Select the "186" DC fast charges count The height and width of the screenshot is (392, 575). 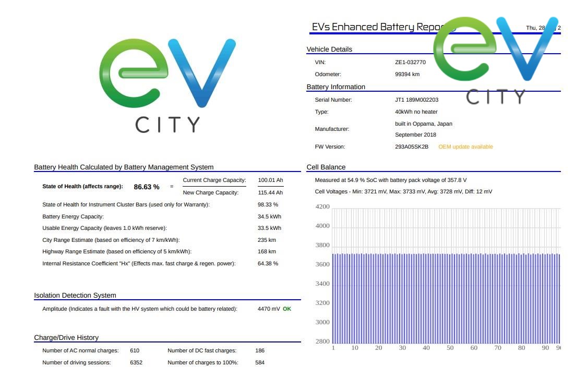pyautogui.click(x=260, y=351)
